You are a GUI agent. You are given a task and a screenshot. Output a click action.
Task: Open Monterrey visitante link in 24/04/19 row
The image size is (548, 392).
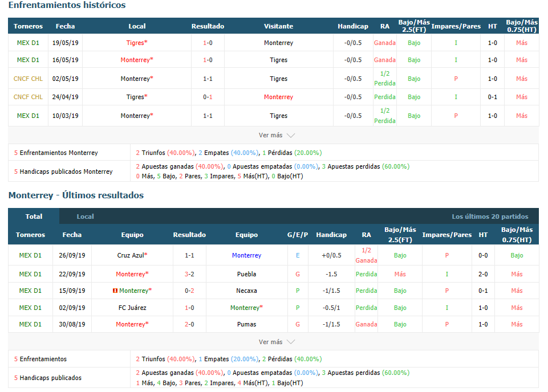pyautogui.click(x=278, y=97)
